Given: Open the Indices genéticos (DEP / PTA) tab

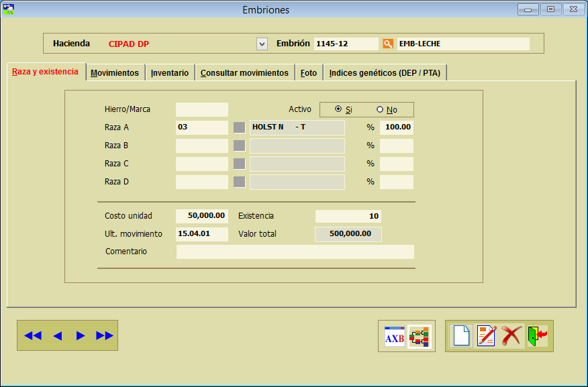Looking at the screenshot, I should click(385, 73).
